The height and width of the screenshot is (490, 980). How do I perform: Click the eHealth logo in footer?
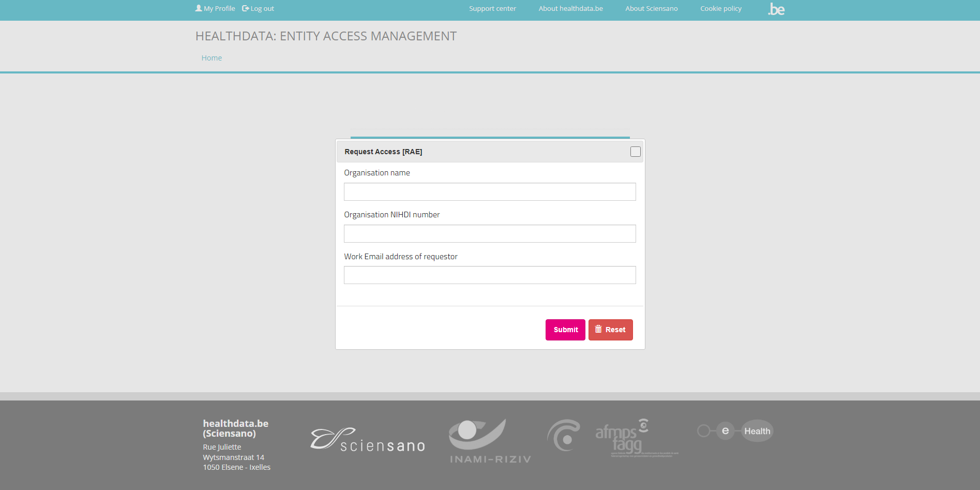[x=735, y=430]
